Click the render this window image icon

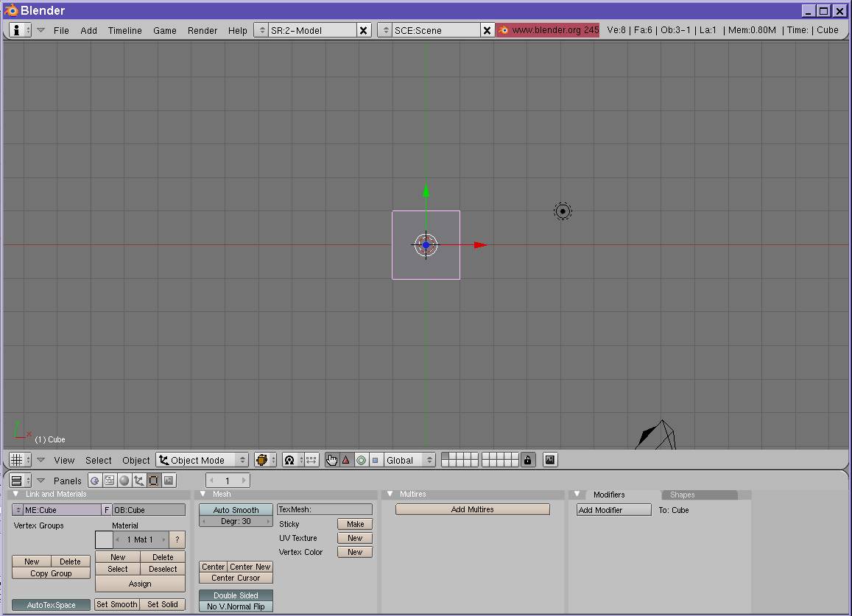pyautogui.click(x=549, y=460)
